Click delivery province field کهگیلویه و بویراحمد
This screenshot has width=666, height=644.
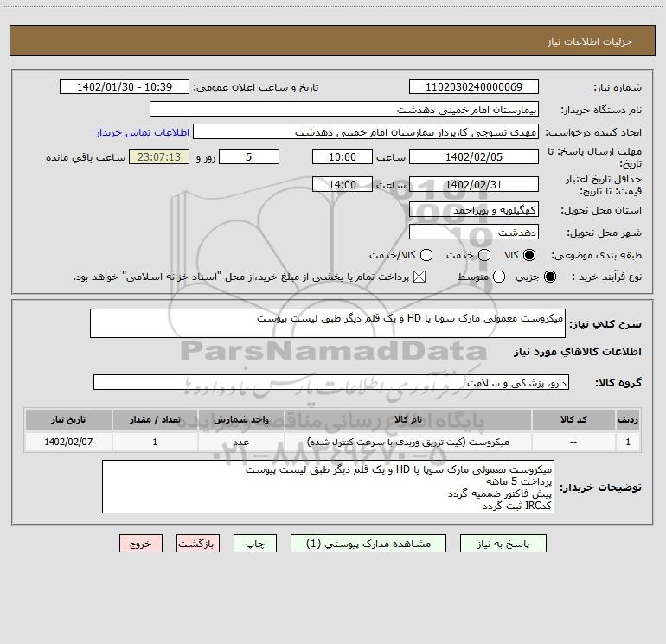click(x=474, y=210)
